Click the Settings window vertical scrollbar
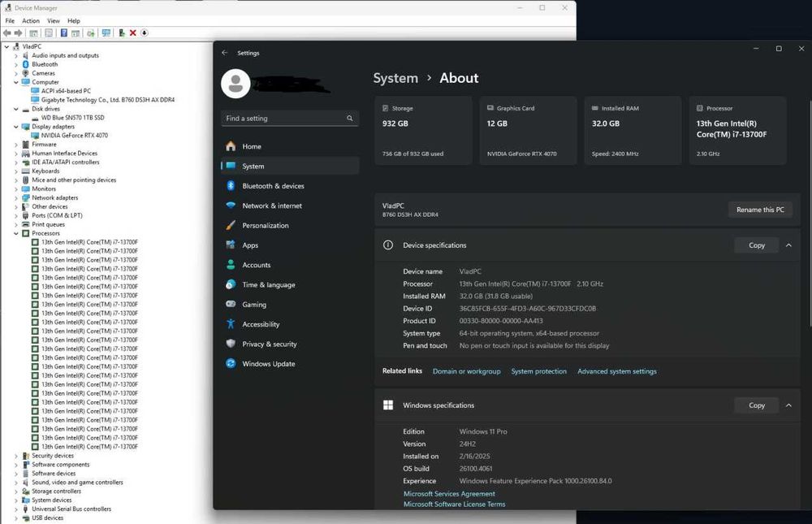Screen dimensions: 812x524 810,213
